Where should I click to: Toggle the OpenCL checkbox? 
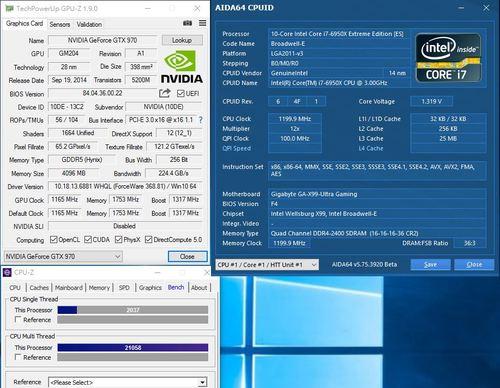point(53,239)
